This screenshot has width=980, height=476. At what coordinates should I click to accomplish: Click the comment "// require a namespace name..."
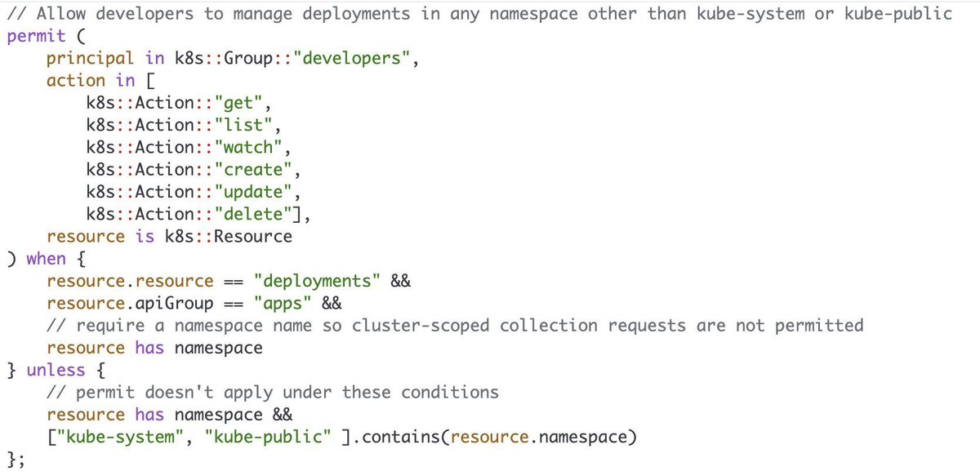[455, 325]
